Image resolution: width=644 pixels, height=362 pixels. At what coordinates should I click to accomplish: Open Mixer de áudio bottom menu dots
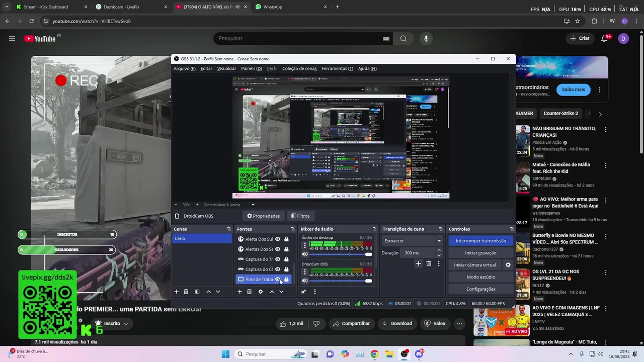tap(315, 292)
